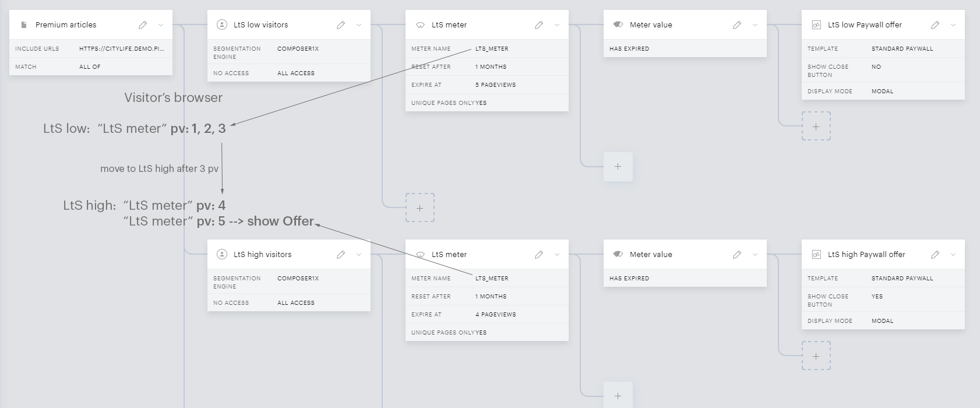Viewport: 980px width, 408px height.
Task: Open lower Meter value chevron menu
Action: (755, 255)
